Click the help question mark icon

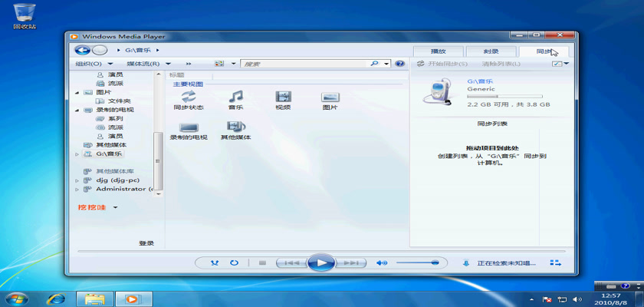pyautogui.click(x=399, y=64)
